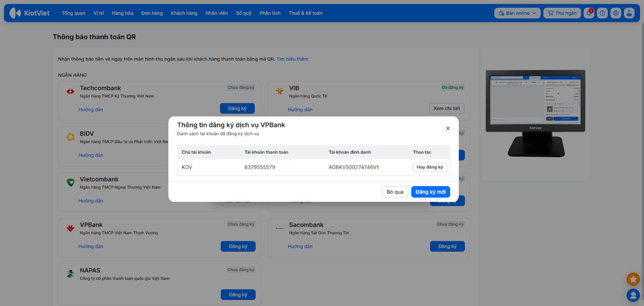Click the KiotViet logo
Viewport: 644px width, 306px height.
[29, 13]
